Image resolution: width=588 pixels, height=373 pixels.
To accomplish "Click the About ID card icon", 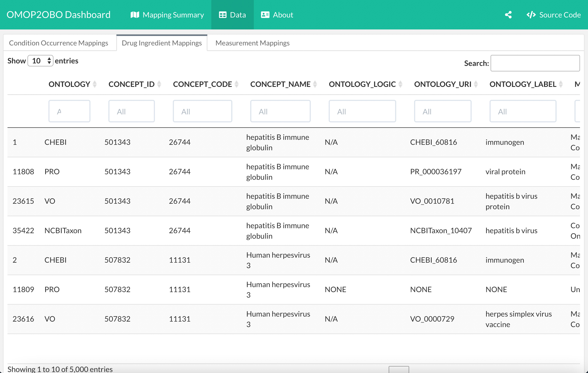I will (x=265, y=15).
